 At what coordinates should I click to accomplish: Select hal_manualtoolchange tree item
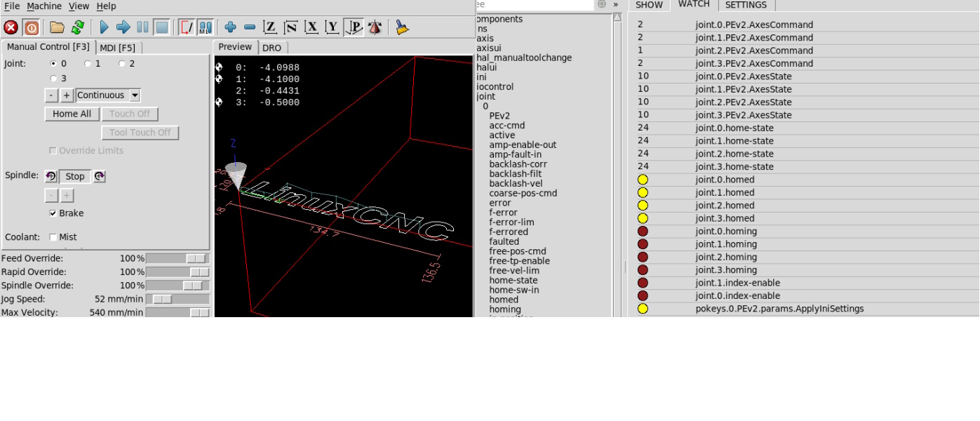524,58
